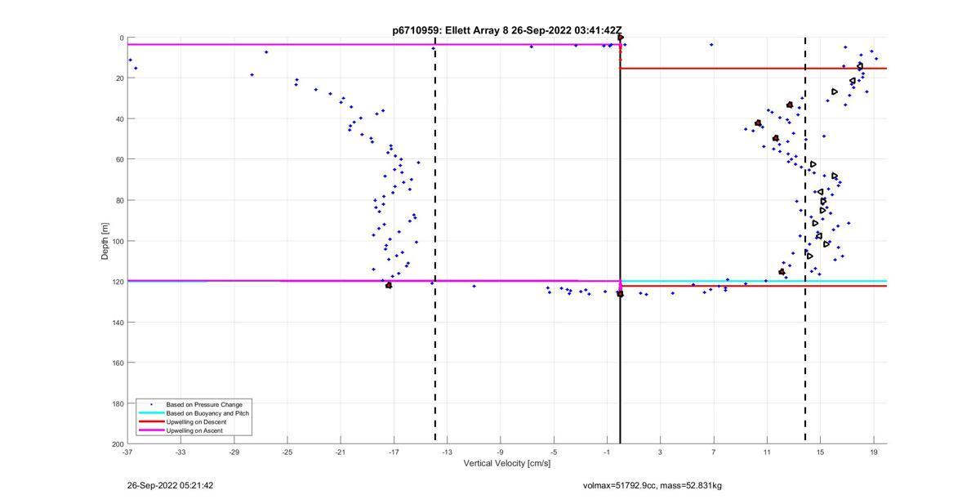Click the dashed vertical line near velocity 14
Viewport: 980px width, 499px height.
click(x=805, y=241)
